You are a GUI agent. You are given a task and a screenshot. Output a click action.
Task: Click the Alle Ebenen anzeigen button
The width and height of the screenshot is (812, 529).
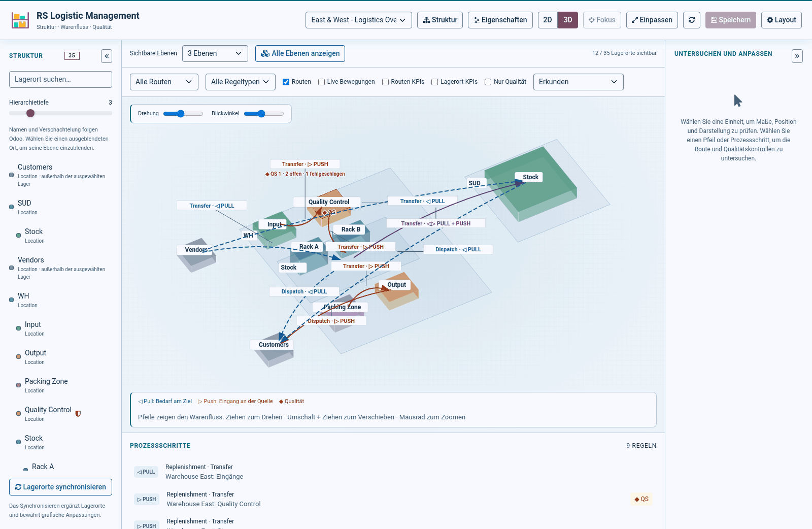coord(300,53)
